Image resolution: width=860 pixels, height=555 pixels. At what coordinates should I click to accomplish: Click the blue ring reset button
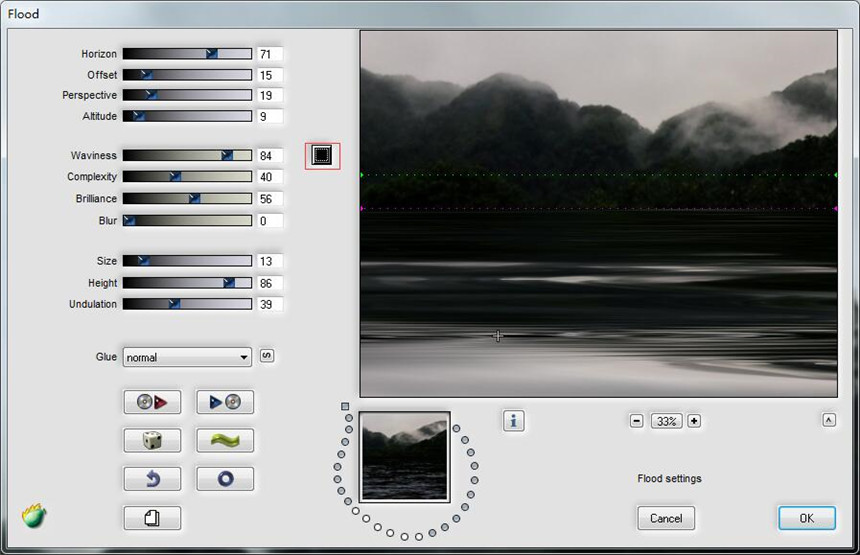coord(225,479)
